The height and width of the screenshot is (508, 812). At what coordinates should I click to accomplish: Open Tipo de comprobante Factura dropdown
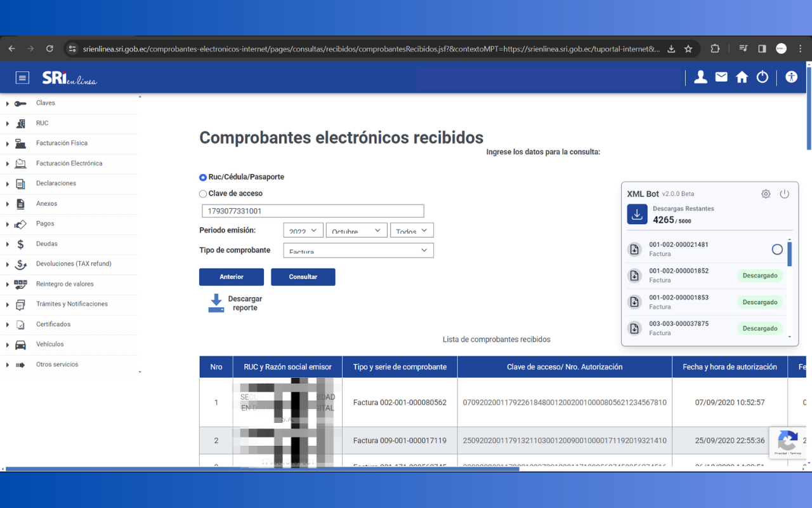358,250
